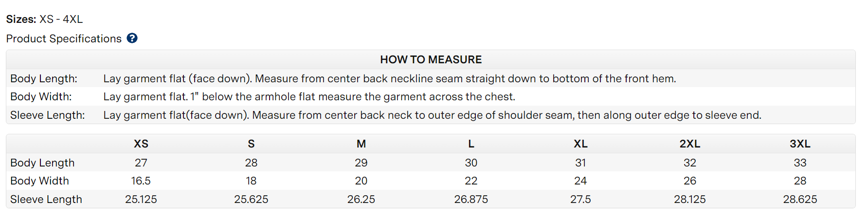Click the 16.5 body width value for XS
Viewport: 868px width, 221px height.
pyautogui.click(x=141, y=181)
